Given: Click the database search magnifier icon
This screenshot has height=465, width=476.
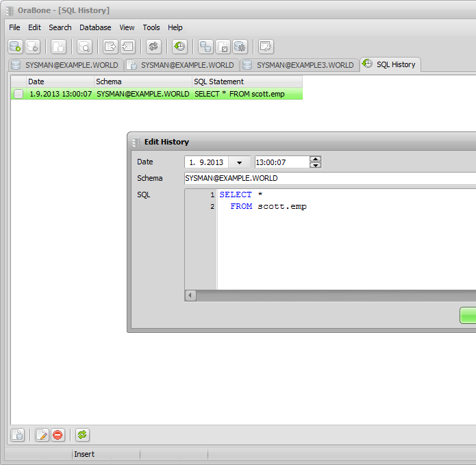Looking at the screenshot, I should (x=84, y=47).
